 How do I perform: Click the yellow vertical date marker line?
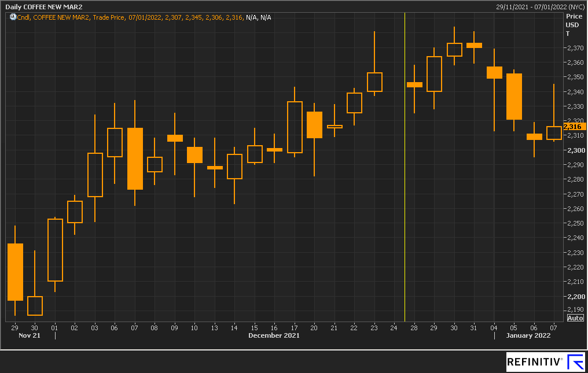[x=405, y=167]
